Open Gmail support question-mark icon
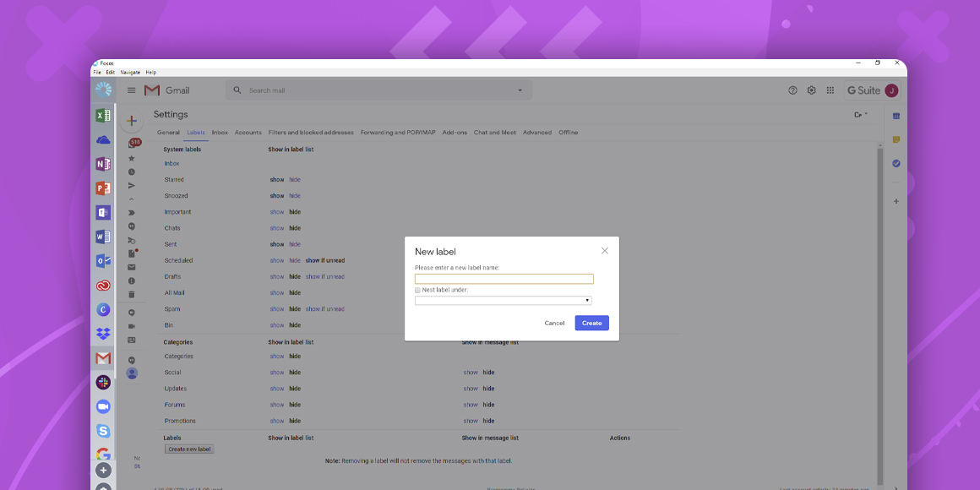 point(792,90)
